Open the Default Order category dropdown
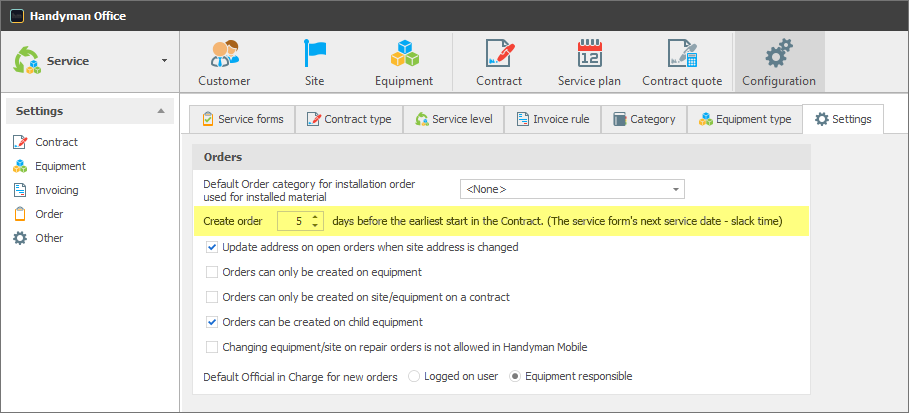The image size is (909, 413). coord(572,189)
